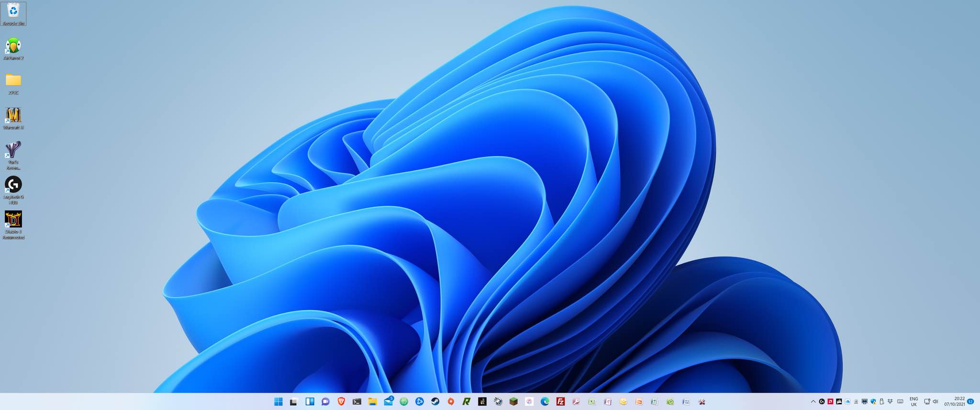The width and height of the screenshot is (980, 410).
Task: Open Steam from the taskbar
Action: click(x=435, y=402)
